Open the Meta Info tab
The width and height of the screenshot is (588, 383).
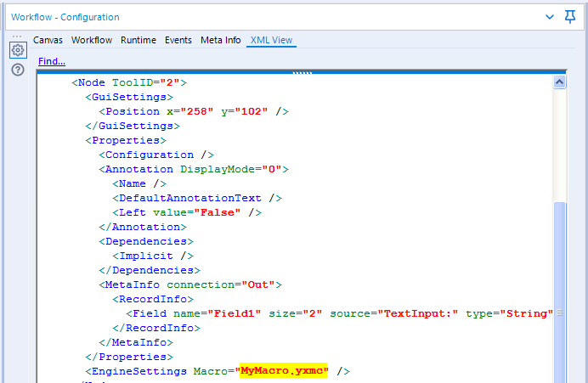(x=221, y=40)
